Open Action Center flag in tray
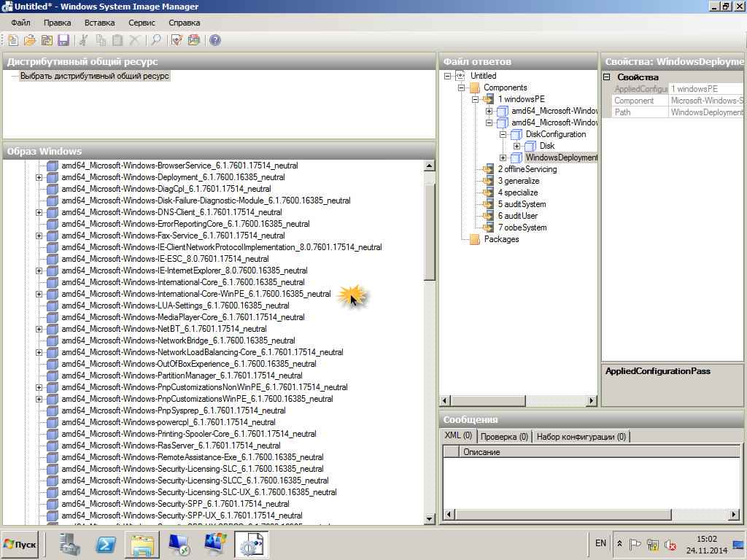This screenshot has height=560, width=747. pyautogui.click(x=635, y=544)
